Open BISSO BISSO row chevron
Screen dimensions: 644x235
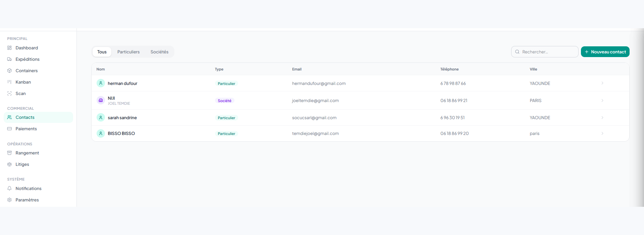(x=602, y=134)
